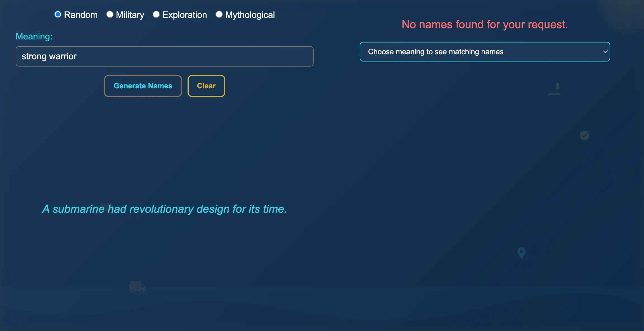Image resolution: width=644 pixels, height=331 pixels.
Task: Click the Exploration label text
Action: 184,15
